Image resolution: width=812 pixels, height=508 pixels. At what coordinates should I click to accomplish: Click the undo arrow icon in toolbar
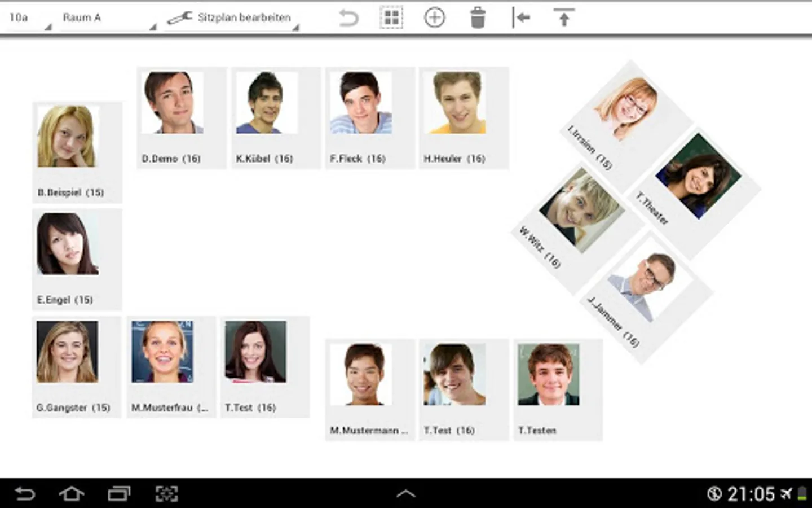(x=348, y=18)
